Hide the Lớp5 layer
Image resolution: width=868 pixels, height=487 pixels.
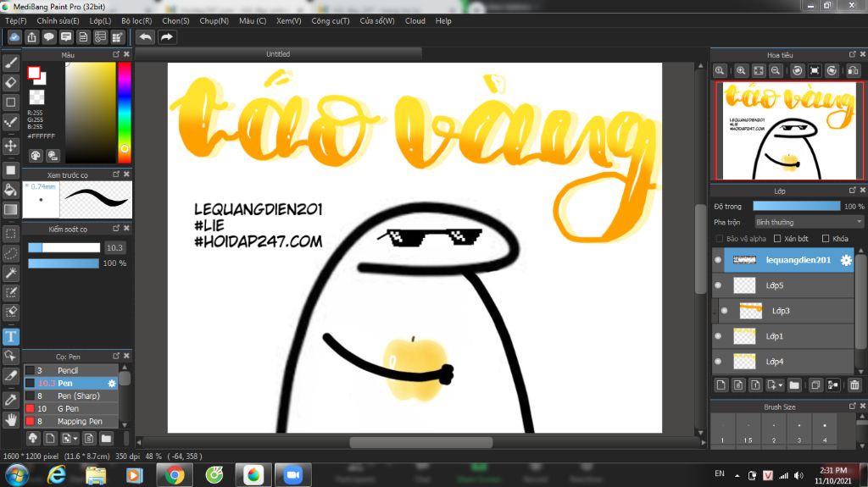pyautogui.click(x=718, y=285)
